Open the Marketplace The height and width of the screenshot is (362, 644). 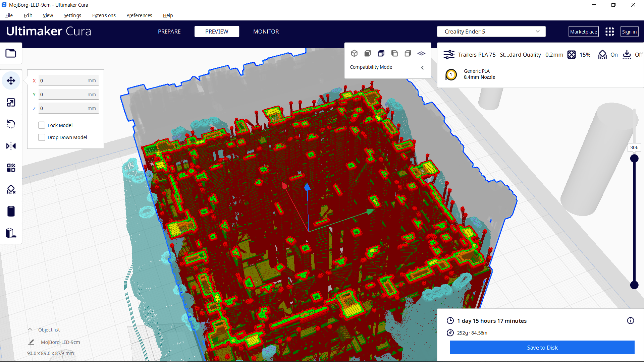point(583,32)
